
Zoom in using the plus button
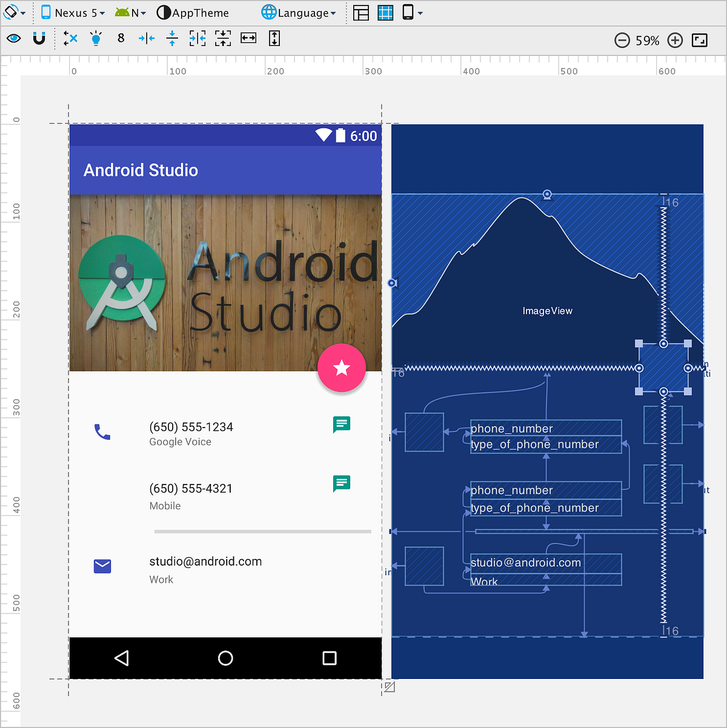pos(675,40)
